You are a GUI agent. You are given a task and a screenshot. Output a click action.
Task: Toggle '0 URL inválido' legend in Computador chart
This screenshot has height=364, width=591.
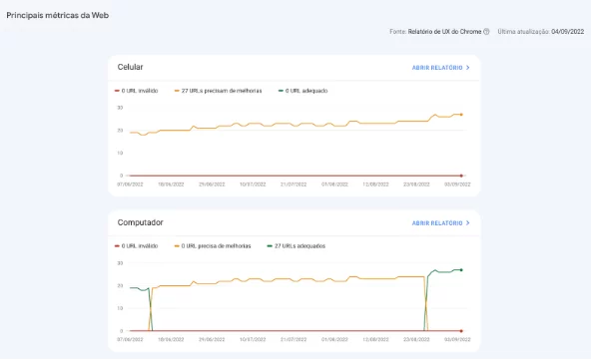pos(137,246)
